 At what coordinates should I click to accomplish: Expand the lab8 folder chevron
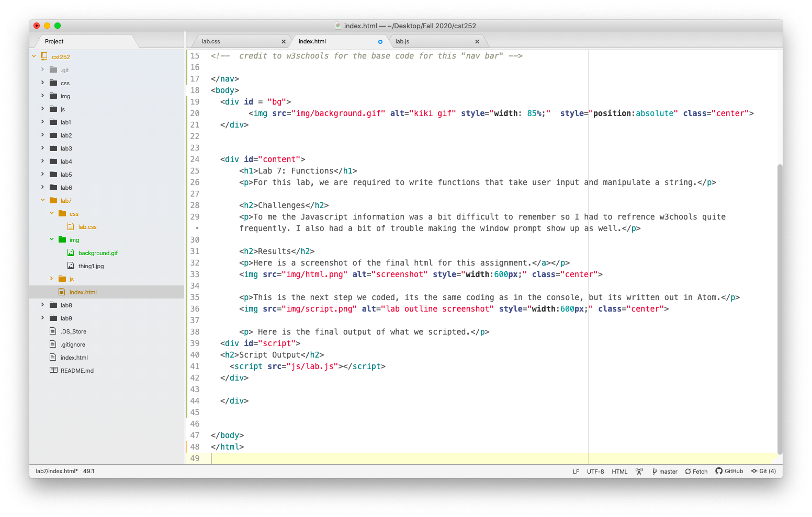click(43, 305)
